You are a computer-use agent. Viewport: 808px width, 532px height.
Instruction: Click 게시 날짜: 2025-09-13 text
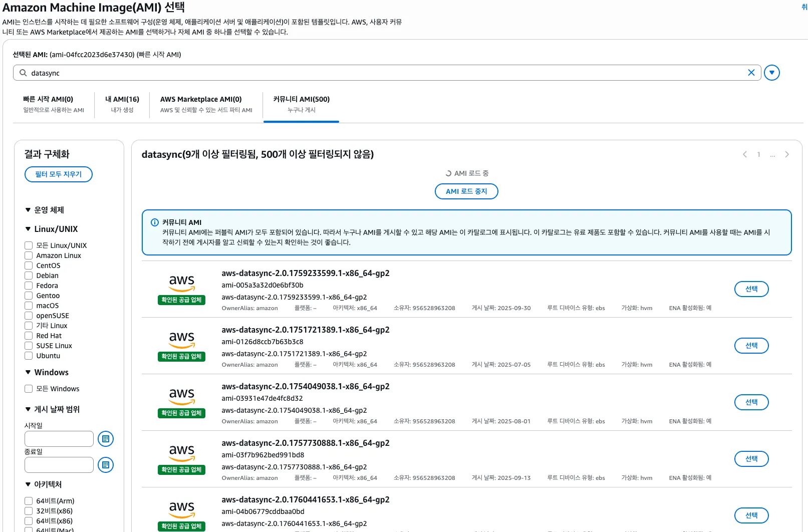[x=501, y=478]
